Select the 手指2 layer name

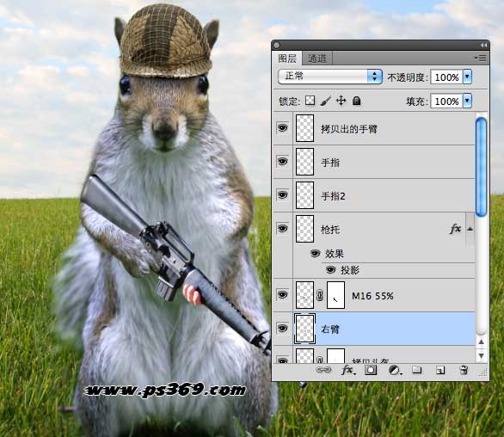tap(333, 196)
